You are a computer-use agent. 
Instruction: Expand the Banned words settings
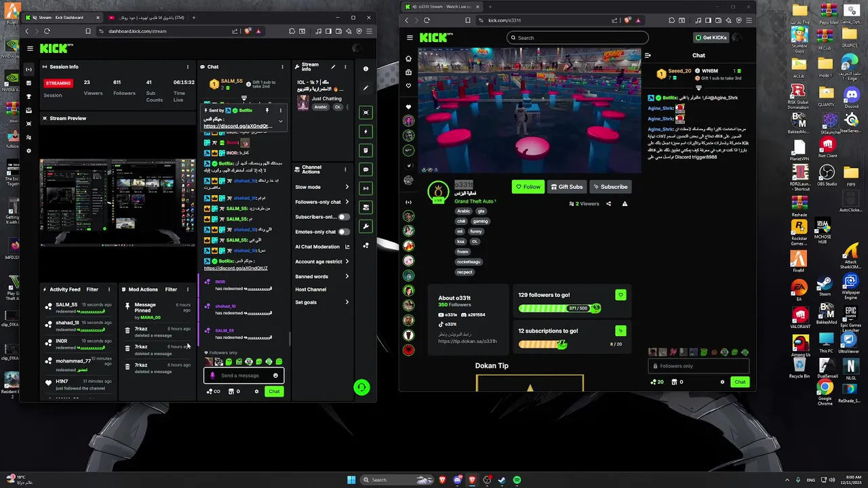pyautogui.click(x=347, y=277)
